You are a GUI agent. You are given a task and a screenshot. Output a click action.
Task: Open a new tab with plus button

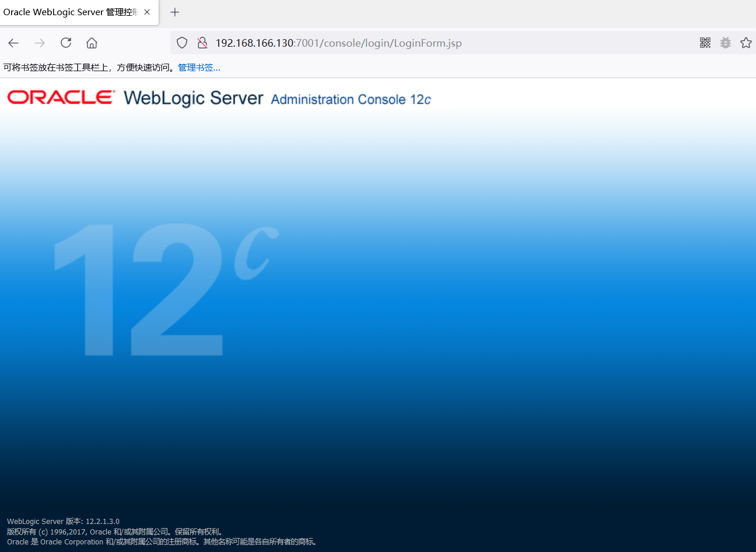pos(175,12)
